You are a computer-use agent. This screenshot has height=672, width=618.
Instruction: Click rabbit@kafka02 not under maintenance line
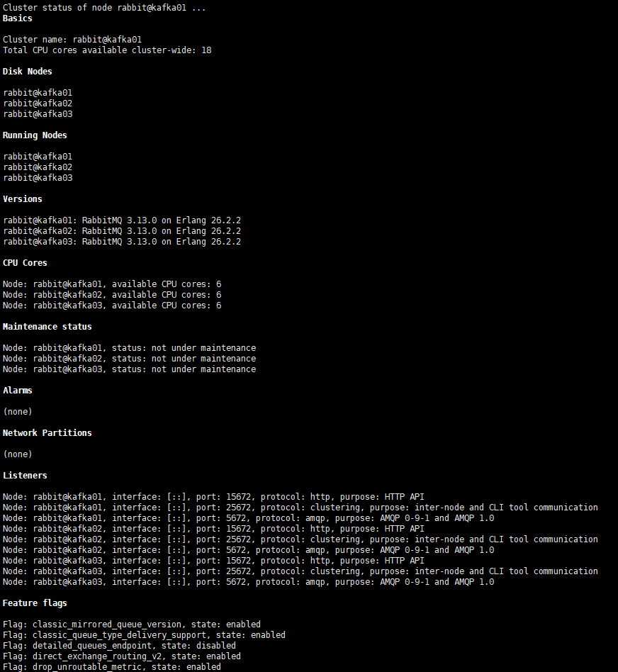click(130, 358)
